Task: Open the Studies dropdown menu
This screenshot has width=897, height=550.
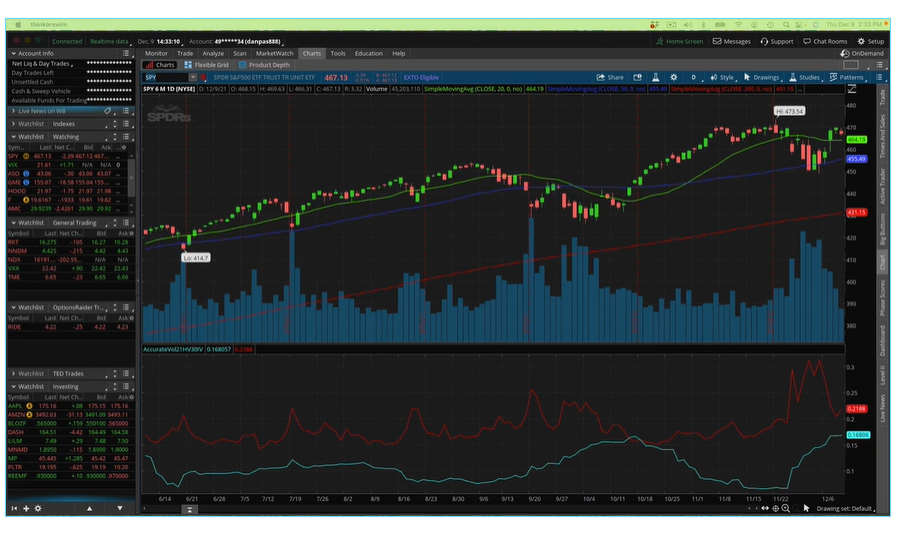Action: pos(805,77)
